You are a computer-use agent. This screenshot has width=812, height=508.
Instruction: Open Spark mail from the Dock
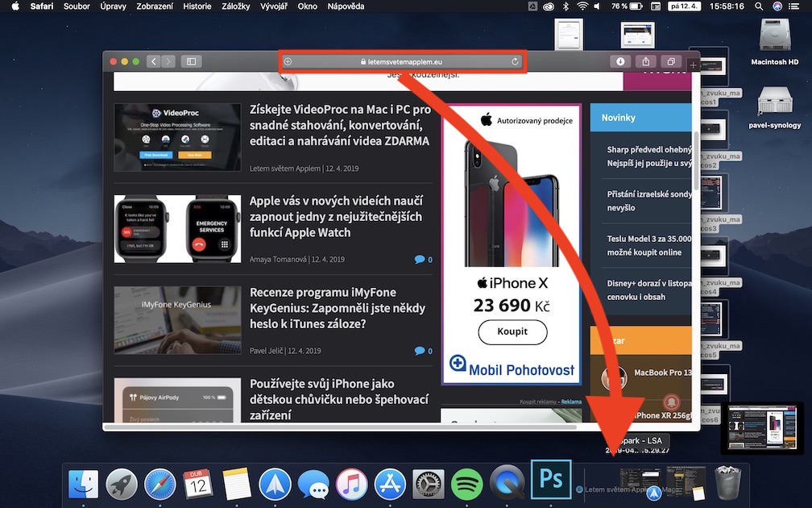[x=275, y=485]
